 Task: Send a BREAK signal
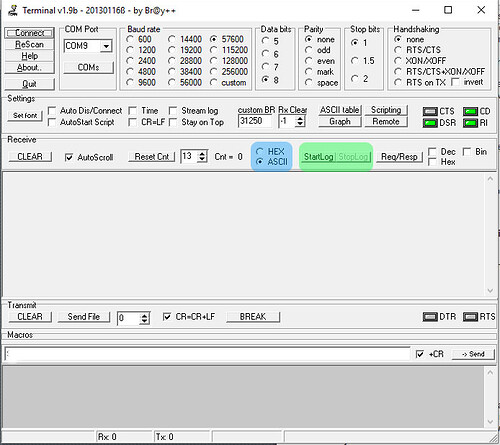[x=253, y=317]
